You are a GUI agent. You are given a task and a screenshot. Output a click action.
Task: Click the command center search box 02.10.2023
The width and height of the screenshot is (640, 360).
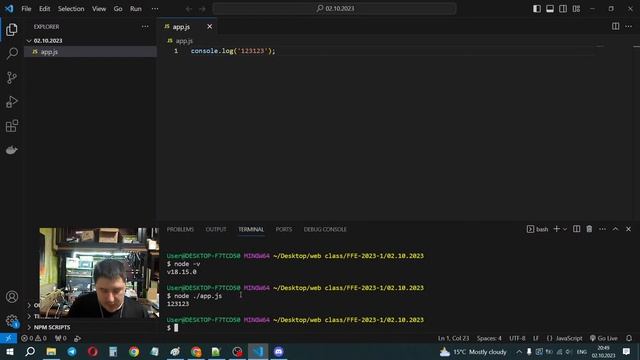[334, 9]
